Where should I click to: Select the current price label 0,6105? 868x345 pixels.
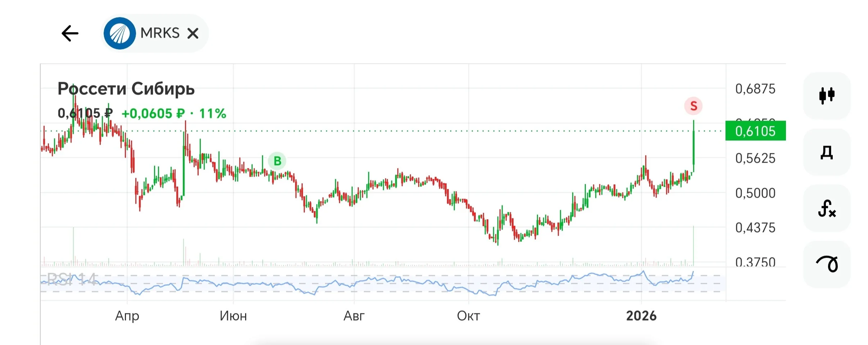click(755, 131)
